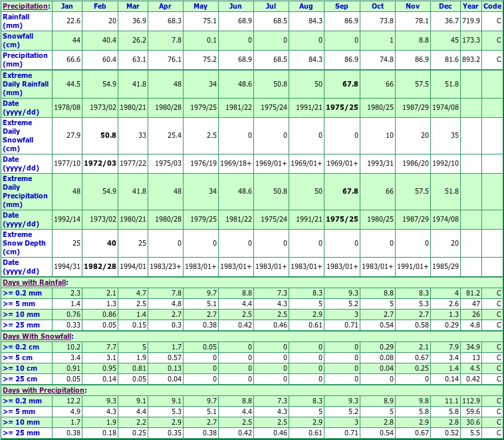Click date cell 1985/29

[445, 266]
